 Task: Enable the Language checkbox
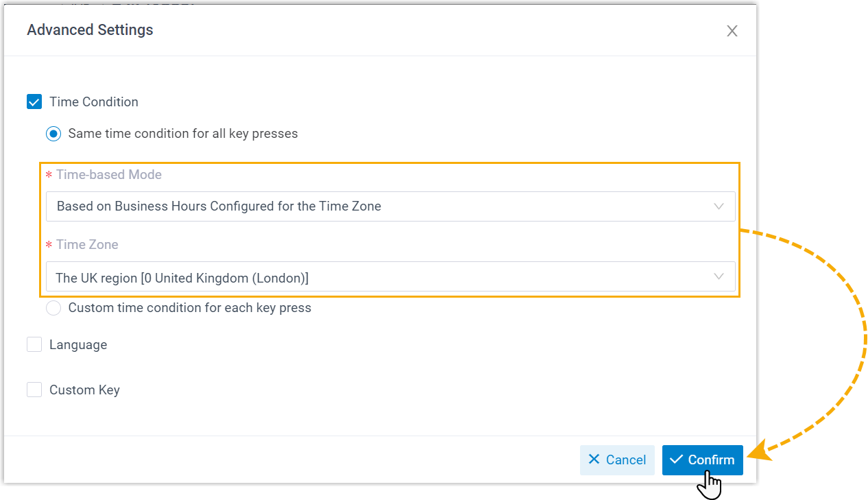point(34,345)
